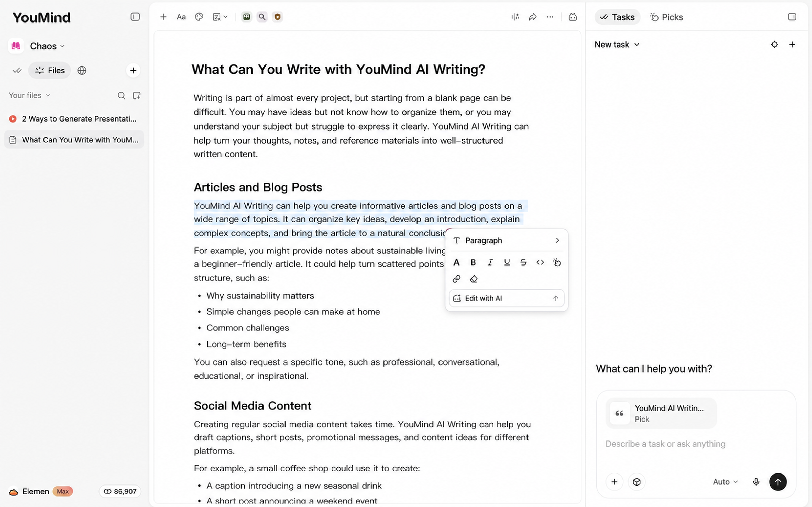
Task: Click the green extension icon in toolbar
Action: (x=246, y=17)
